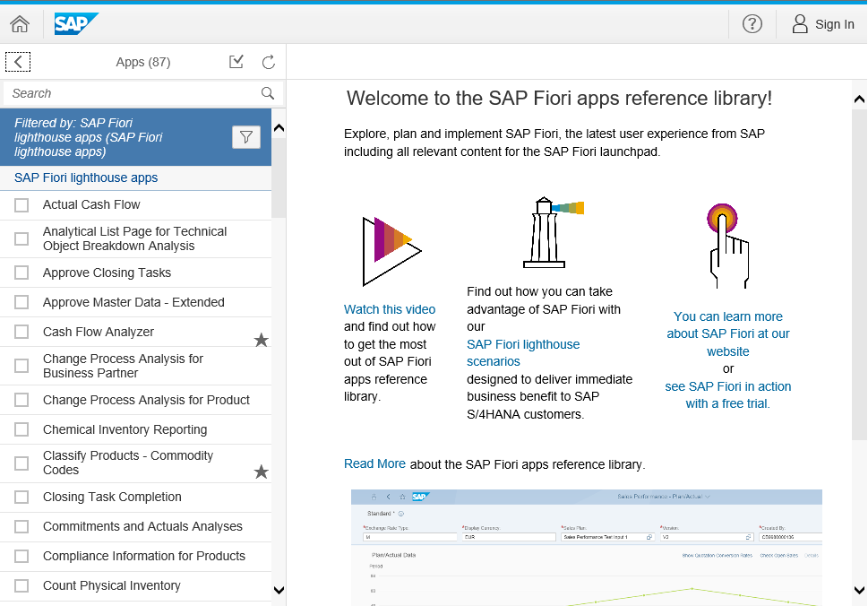This screenshot has height=606, width=868.
Task: Click the SAP logo
Action: [x=76, y=24]
